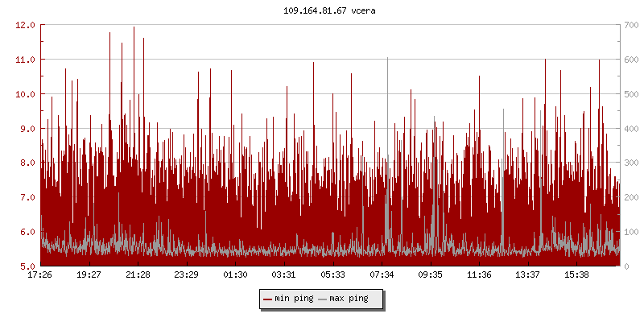Click the 07:34 x-axis time marker
The image size is (644, 322).
click(x=382, y=275)
